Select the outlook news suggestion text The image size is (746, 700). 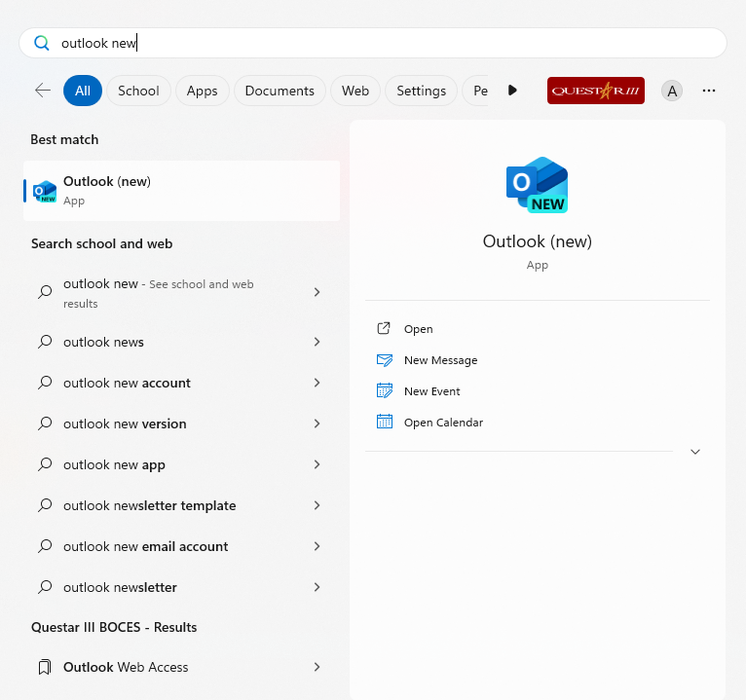pyautogui.click(x=103, y=342)
